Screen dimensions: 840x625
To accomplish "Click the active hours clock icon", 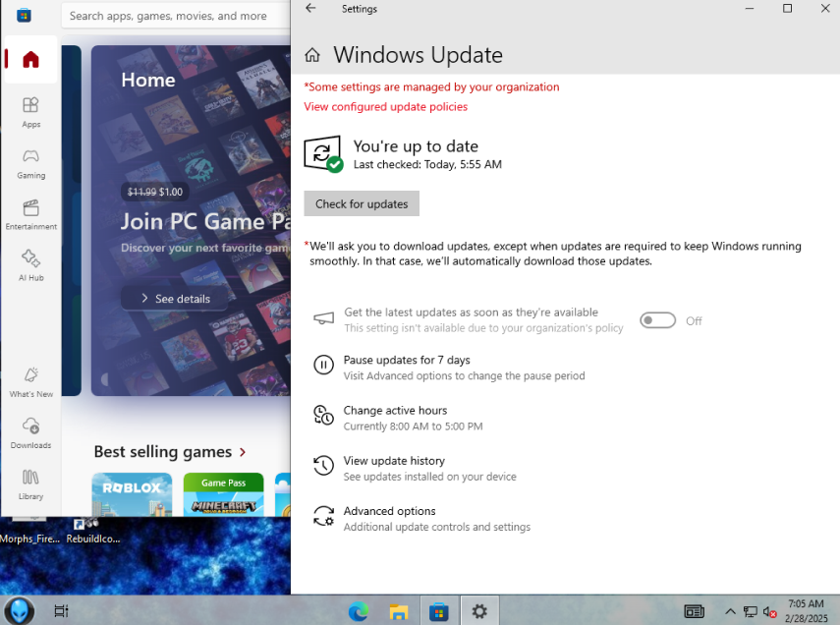I will (323, 416).
